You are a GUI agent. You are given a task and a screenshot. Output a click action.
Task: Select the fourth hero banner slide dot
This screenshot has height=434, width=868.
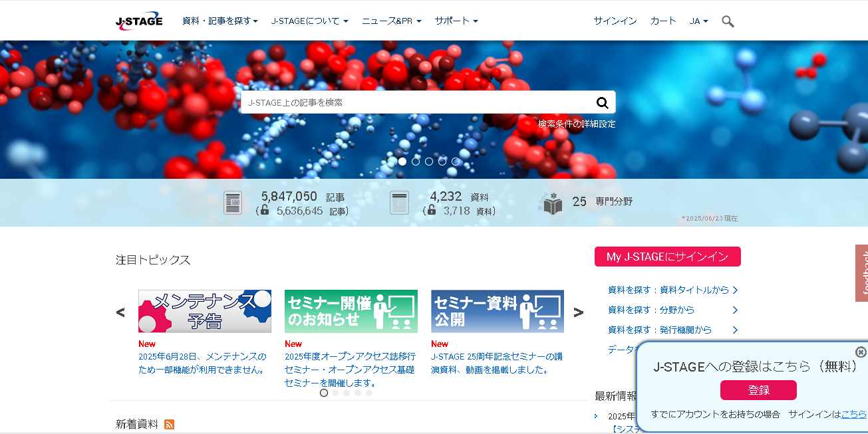(442, 162)
